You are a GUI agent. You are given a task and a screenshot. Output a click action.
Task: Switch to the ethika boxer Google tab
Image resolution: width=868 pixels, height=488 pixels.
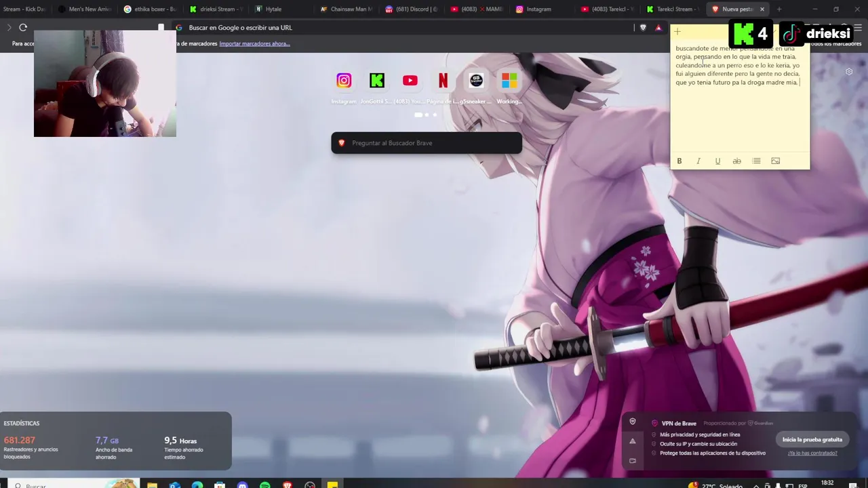click(x=150, y=9)
